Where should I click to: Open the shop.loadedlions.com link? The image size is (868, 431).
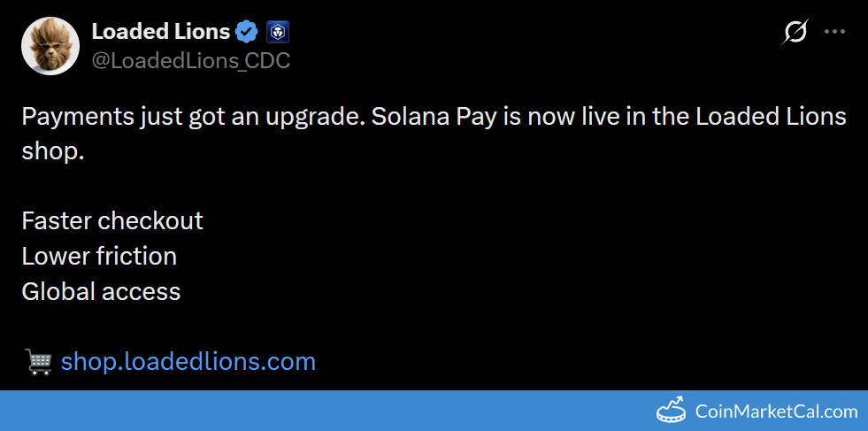point(188,361)
